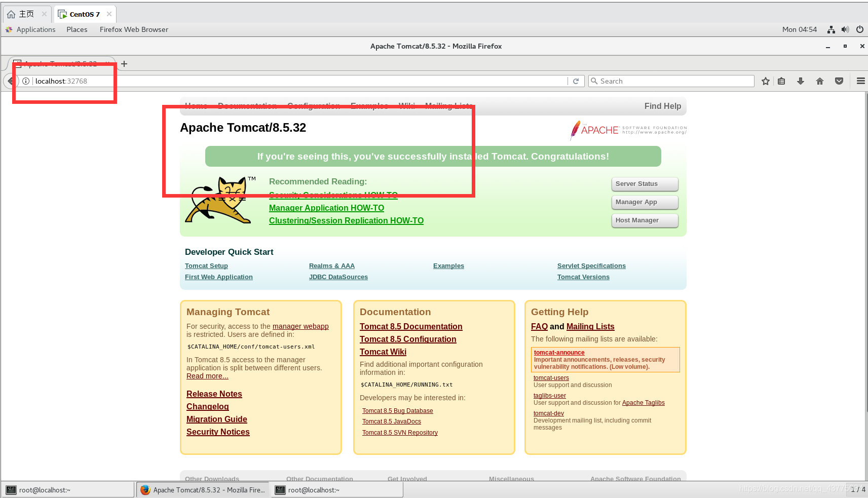The height and width of the screenshot is (498, 868).
Task: Click the Firefox Search field
Action: [671, 81]
